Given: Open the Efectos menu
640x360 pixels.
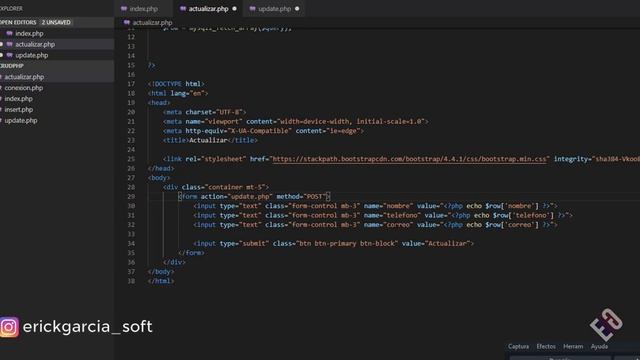Looking at the screenshot, I should pyautogui.click(x=546, y=347).
